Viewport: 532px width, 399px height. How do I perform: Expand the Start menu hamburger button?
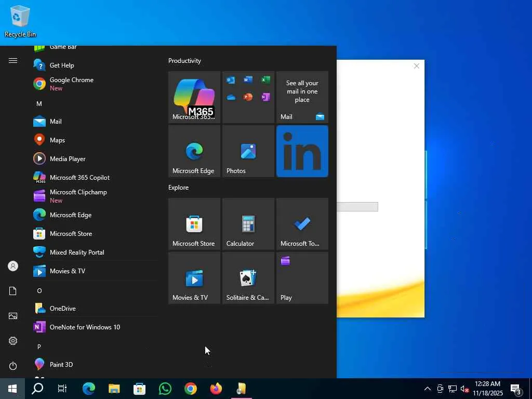click(x=13, y=60)
